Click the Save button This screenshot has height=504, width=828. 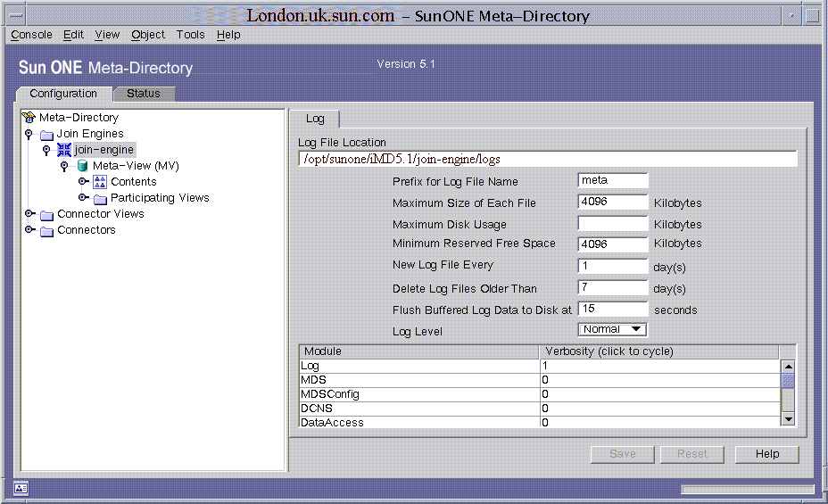pos(623,454)
